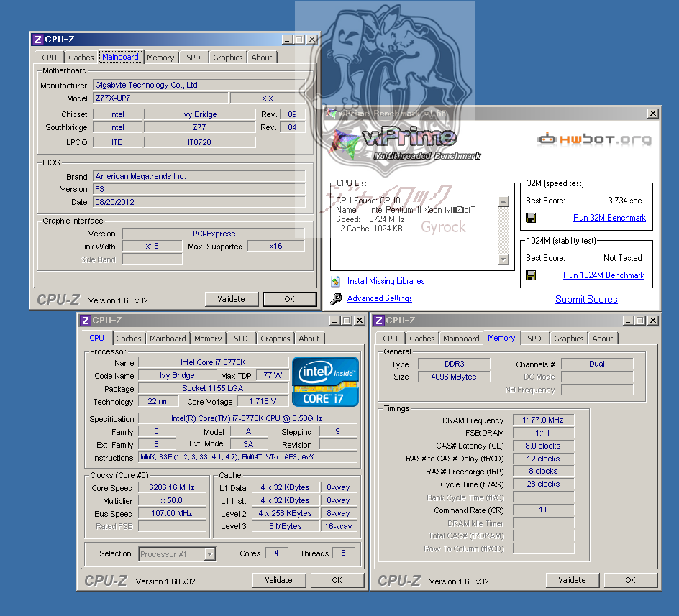Click OK in the Memory window
The height and width of the screenshot is (616, 679).
pyautogui.click(x=631, y=580)
